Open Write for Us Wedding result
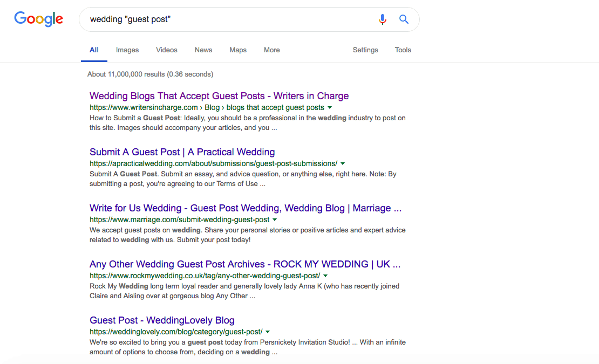Image resolution: width=599 pixels, height=364 pixels. 246,208
